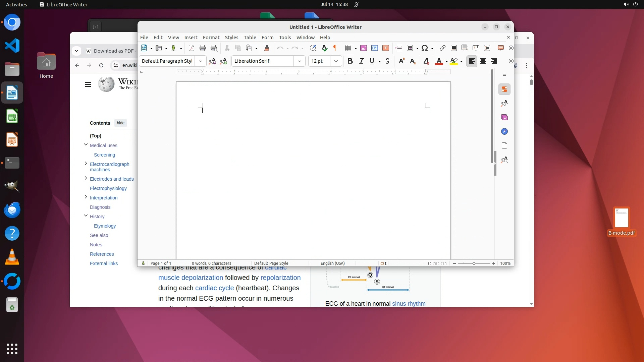The height and width of the screenshot is (362, 644).
Task: Insert image using toolbar icon
Action: [x=364, y=48]
